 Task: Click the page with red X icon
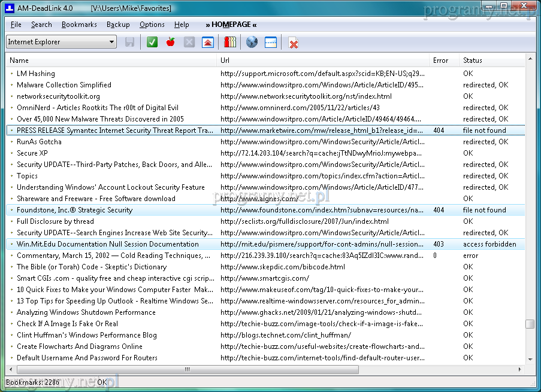294,42
